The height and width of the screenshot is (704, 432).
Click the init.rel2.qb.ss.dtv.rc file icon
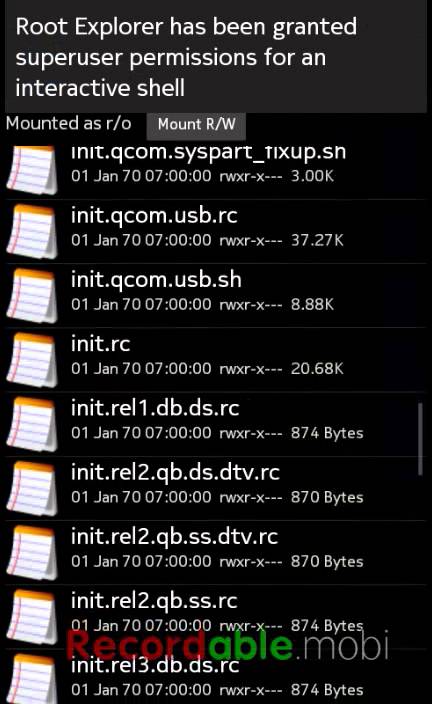coord(32,553)
